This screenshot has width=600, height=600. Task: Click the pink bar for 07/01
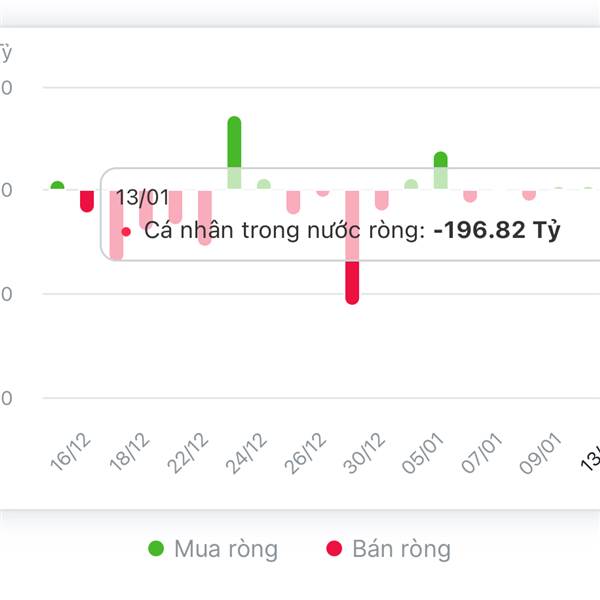tap(470, 195)
